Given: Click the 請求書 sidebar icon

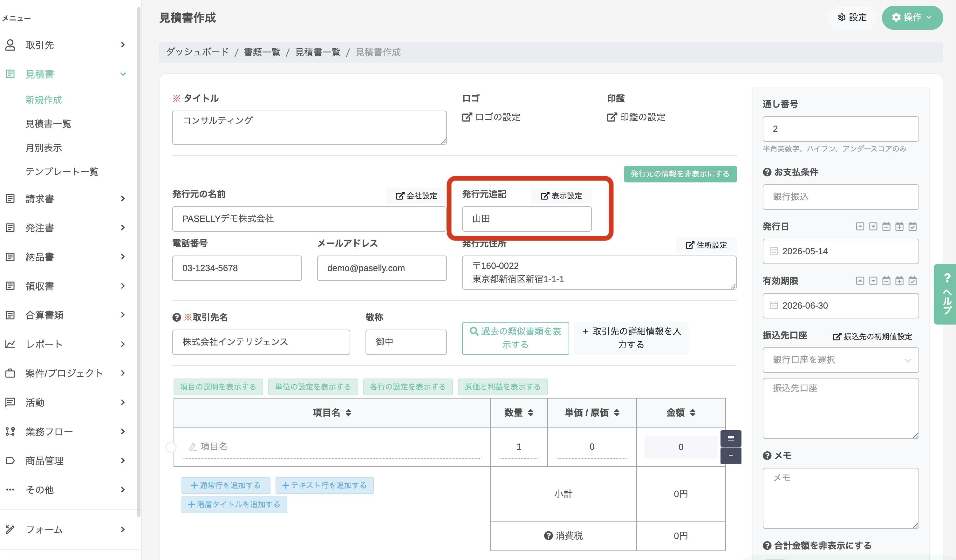Looking at the screenshot, I should tap(10, 198).
